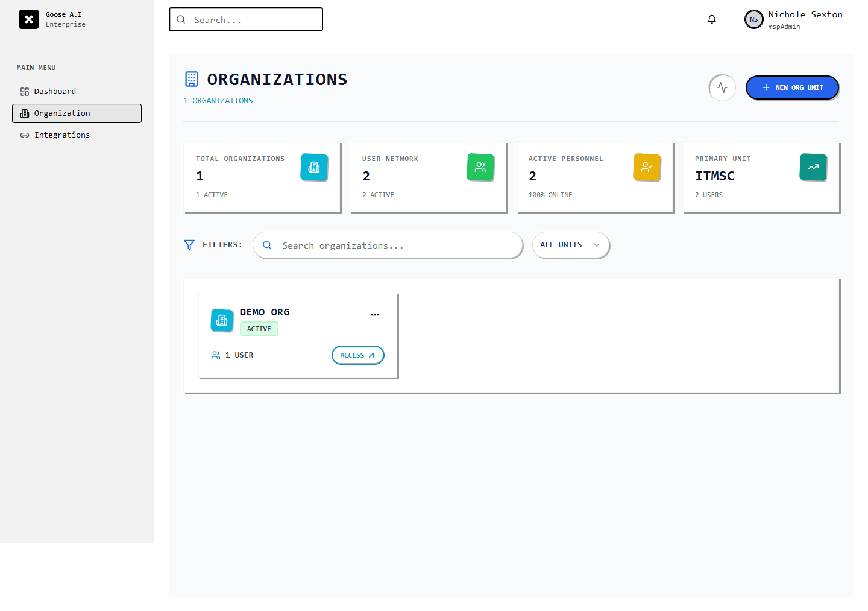The height and width of the screenshot is (611, 868).
Task: Open the Nichole Sexton profile avatar
Action: click(754, 19)
